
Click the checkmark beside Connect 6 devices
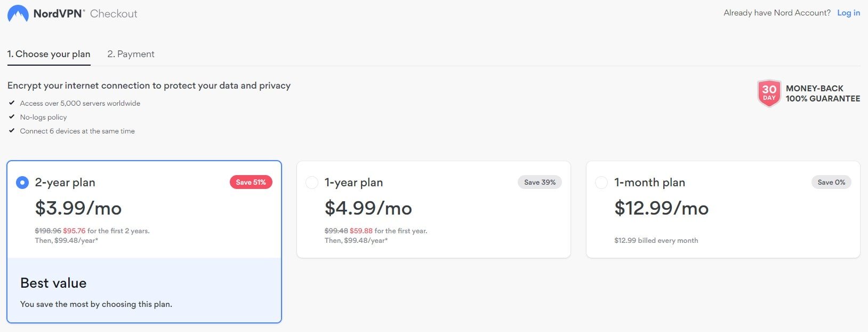click(12, 131)
